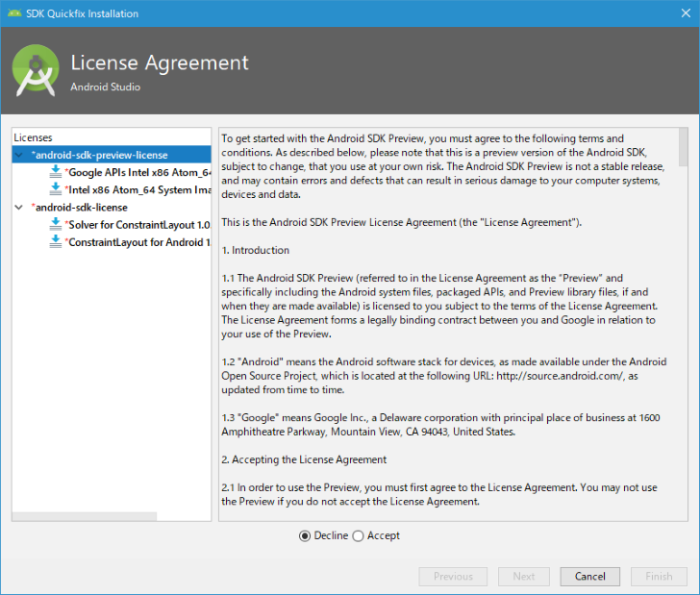Screen dimensions: 700x595
Task: Click the Android Studio logo icon
Action: pyautogui.click(x=36, y=70)
